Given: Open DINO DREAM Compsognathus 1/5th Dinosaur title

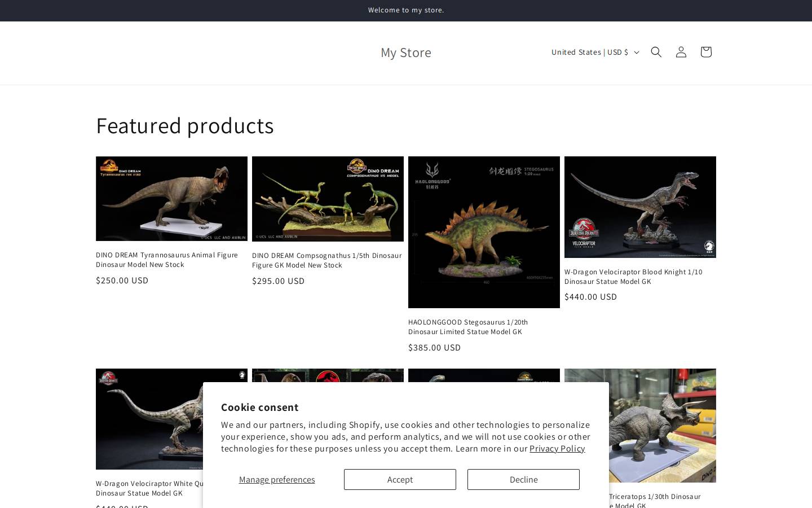Looking at the screenshot, I should (327, 260).
